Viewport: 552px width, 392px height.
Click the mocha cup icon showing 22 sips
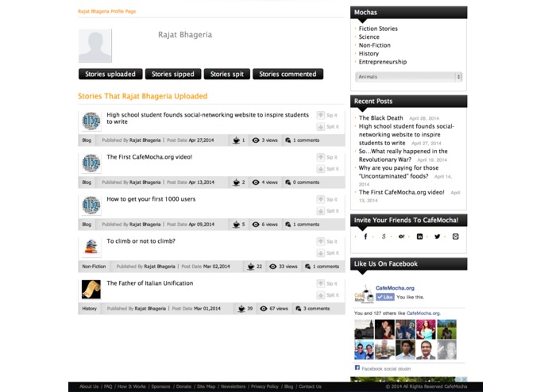tap(251, 267)
